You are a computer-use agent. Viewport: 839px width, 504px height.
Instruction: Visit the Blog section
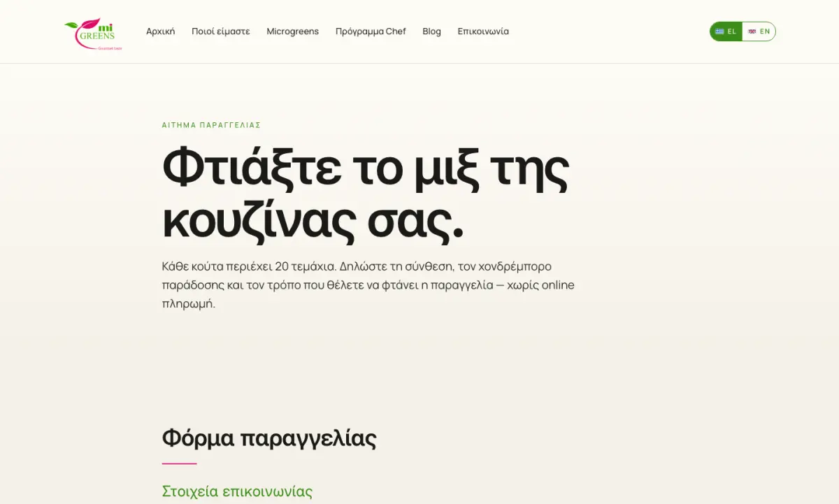point(431,31)
